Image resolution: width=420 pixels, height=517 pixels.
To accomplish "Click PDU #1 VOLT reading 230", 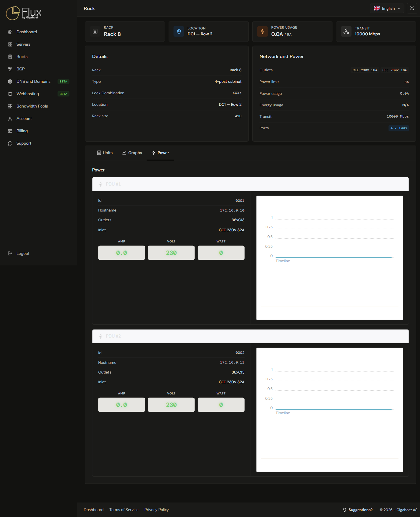I will point(171,253).
